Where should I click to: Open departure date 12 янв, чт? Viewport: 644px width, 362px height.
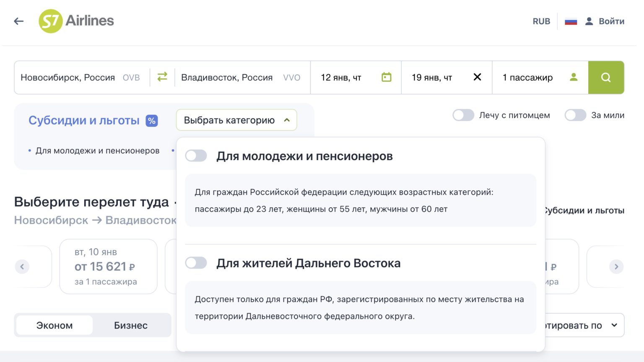pyautogui.click(x=356, y=78)
